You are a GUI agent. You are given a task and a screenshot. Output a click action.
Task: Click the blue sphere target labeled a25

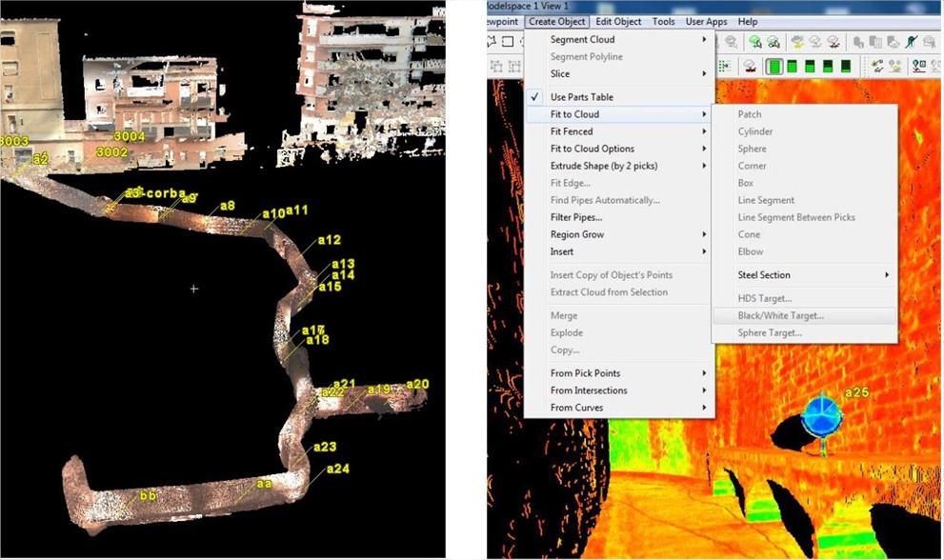coord(821,415)
